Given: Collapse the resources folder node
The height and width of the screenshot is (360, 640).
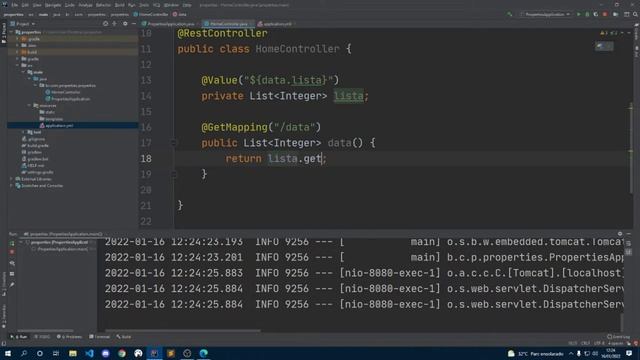Looking at the screenshot, I should 29,105.
